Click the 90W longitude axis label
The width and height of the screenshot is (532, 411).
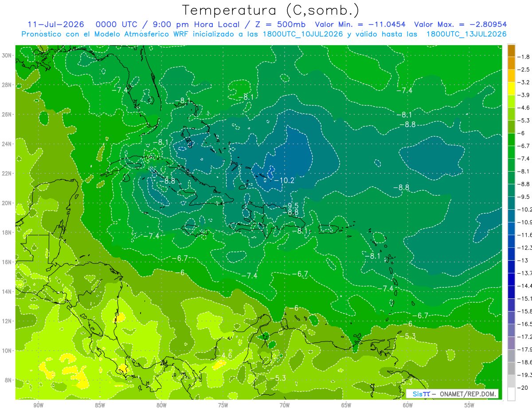coord(38,405)
